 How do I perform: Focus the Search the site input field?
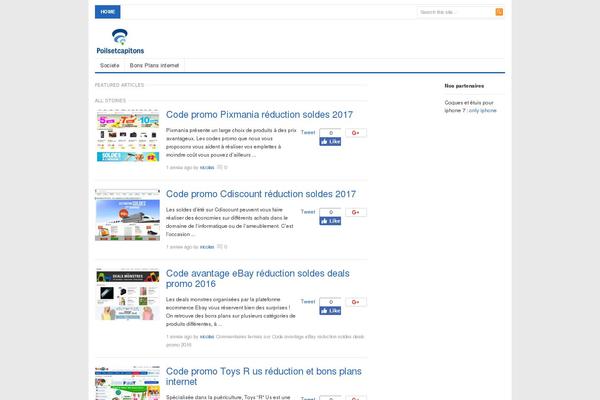456,12
